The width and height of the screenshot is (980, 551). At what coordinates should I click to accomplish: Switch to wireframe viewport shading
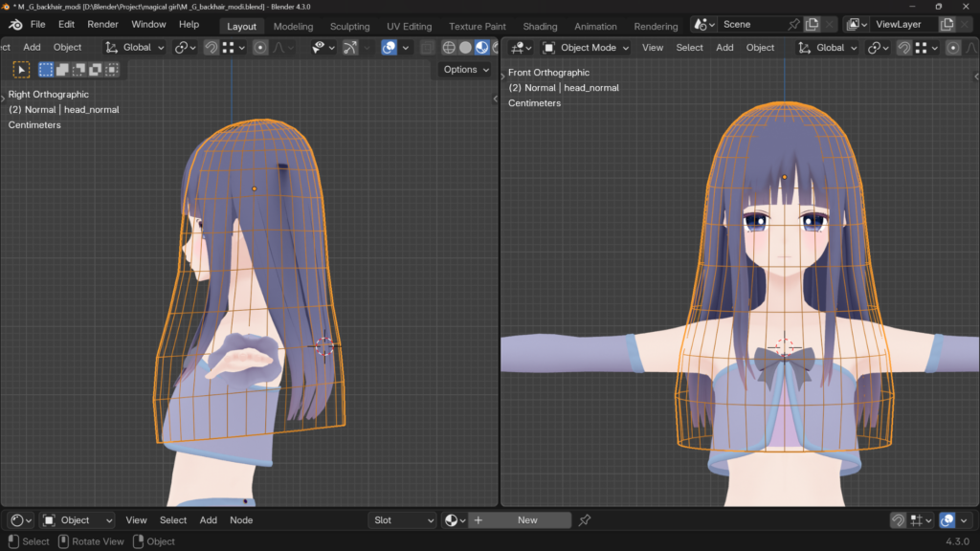[449, 48]
